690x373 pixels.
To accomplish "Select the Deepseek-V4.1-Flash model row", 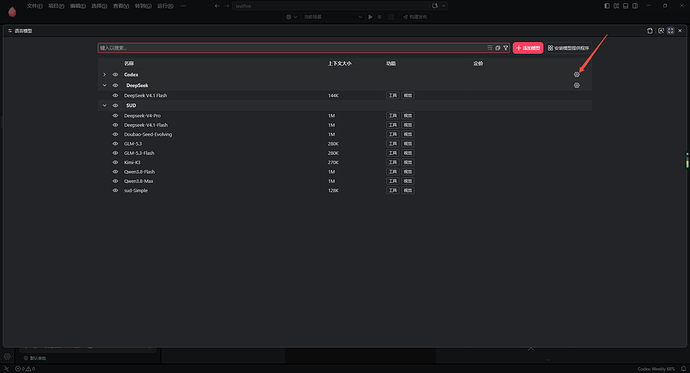I will click(x=345, y=125).
